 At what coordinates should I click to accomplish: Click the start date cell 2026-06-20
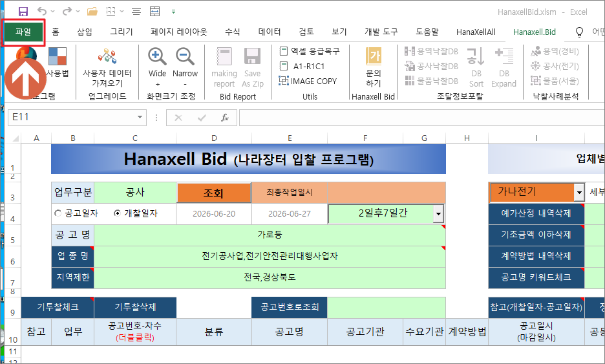click(x=214, y=214)
